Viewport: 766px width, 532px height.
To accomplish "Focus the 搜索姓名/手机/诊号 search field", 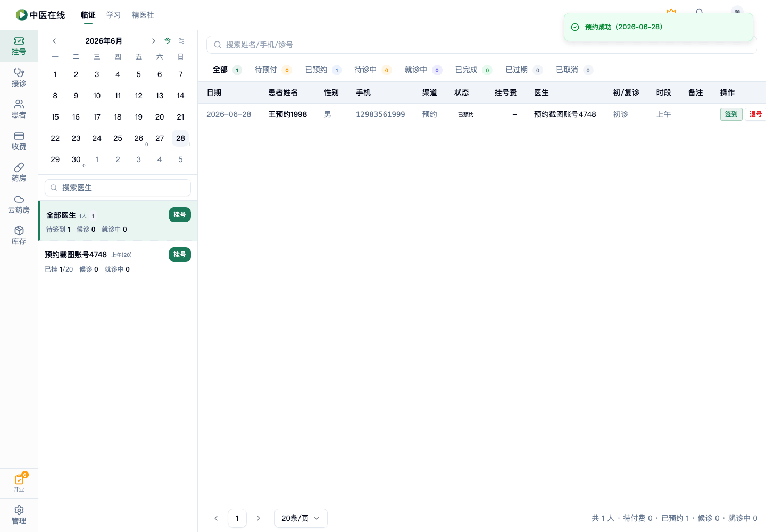I will point(482,45).
